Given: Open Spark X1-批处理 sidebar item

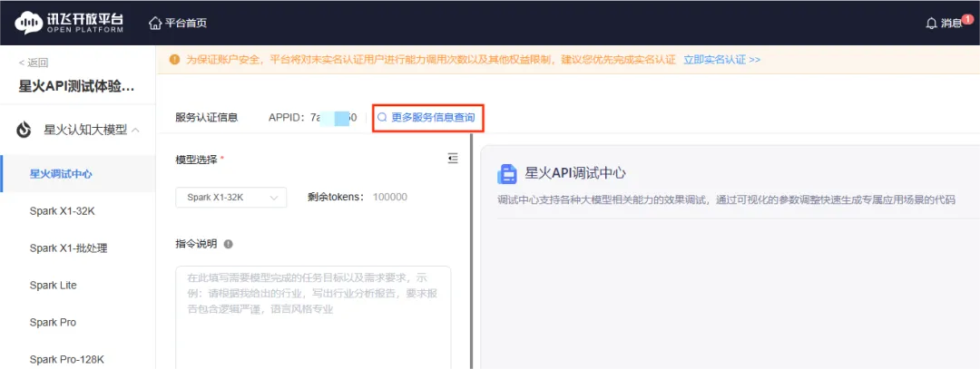Looking at the screenshot, I should pyautogui.click(x=68, y=248).
